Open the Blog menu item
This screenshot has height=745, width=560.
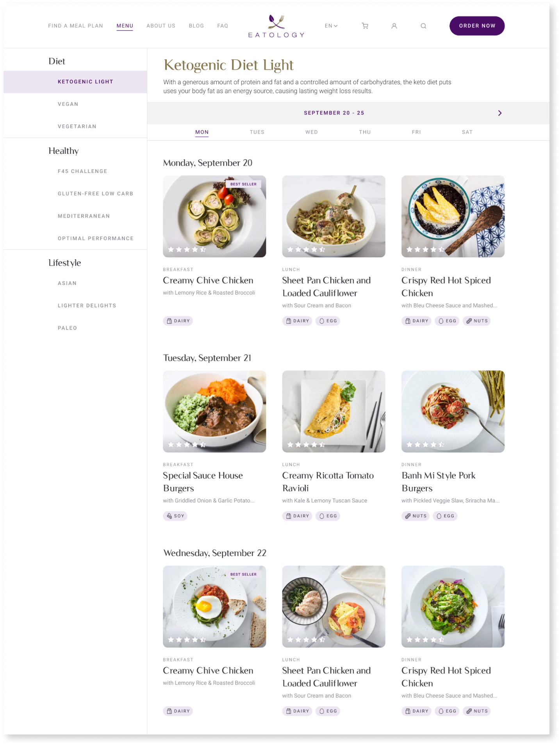[196, 26]
